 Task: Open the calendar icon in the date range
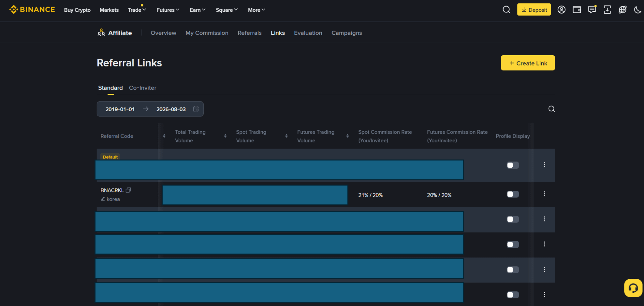point(196,109)
